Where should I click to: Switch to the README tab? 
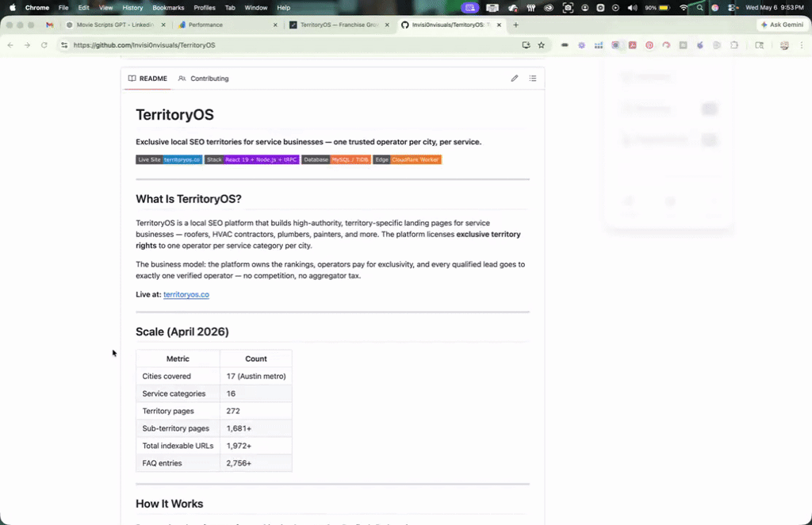point(147,79)
